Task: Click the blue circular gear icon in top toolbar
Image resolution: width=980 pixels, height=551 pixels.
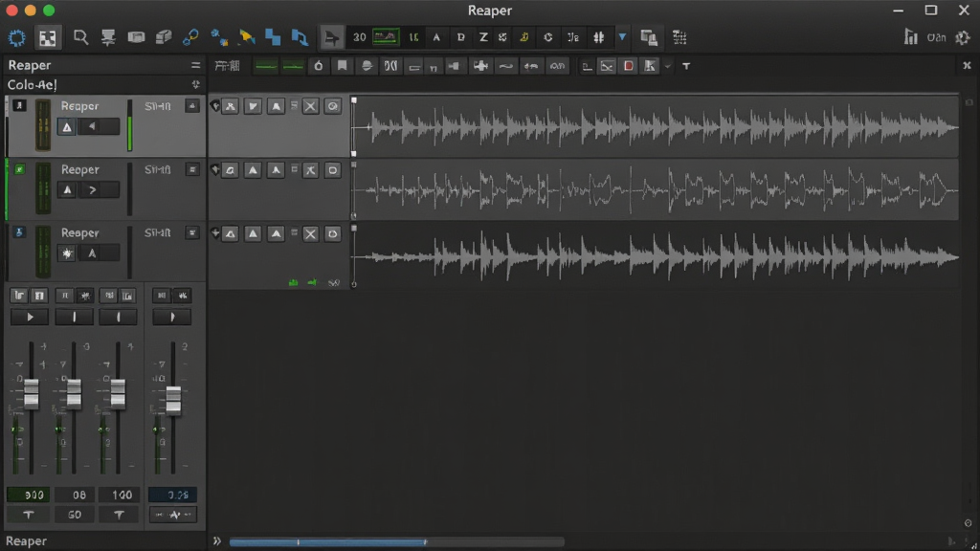Action: (17, 37)
